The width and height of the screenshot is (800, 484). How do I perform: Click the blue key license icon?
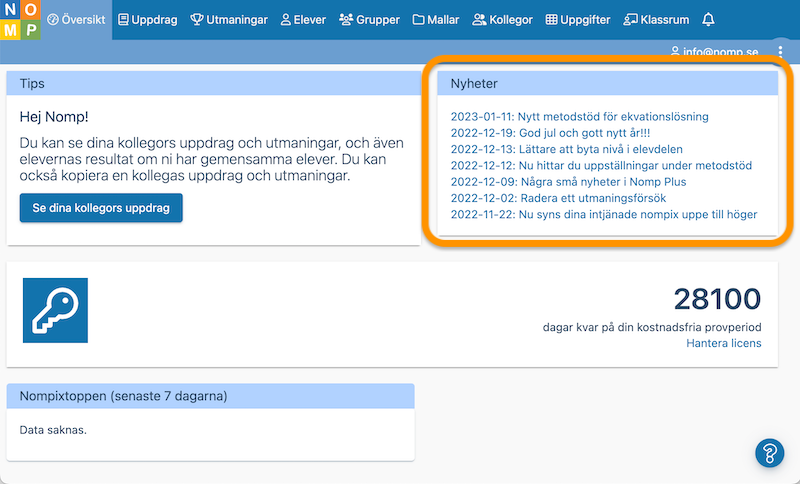tap(55, 310)
